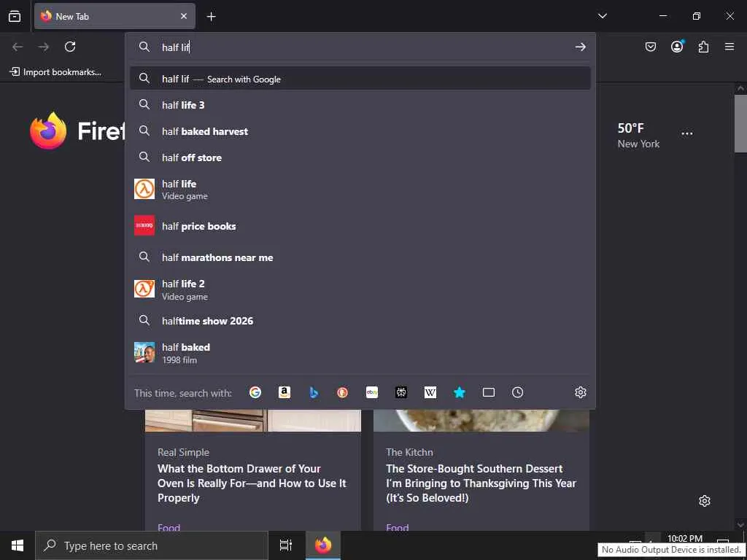The image size is (747, 560).
Task: Search with the black pixel-art icon before Wikipedia
Action: pyautogui.click(x=401, y=392)
